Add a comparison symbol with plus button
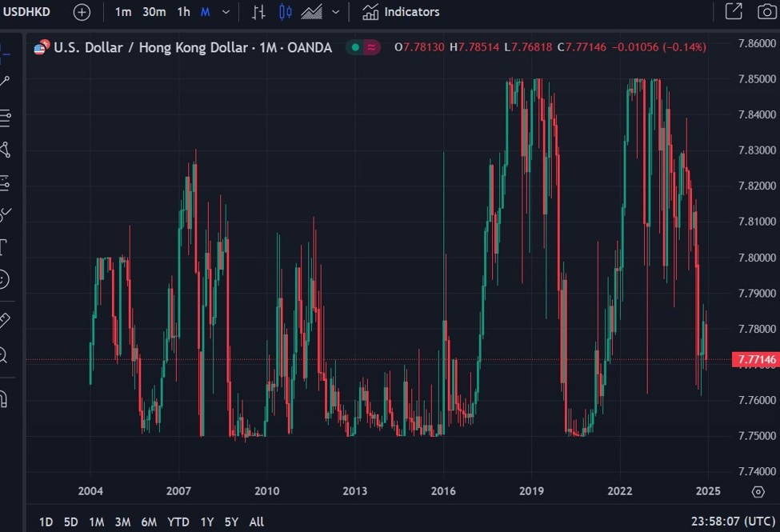This screenshot has width=780, height=532. click(x=80, y=12)
